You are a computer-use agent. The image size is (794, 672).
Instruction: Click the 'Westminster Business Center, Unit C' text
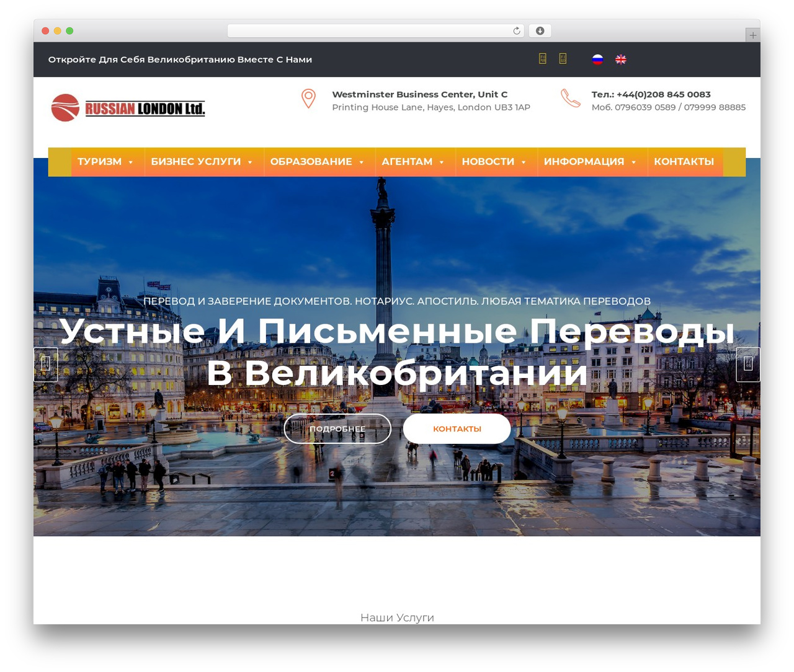click(x=420, y=94)
